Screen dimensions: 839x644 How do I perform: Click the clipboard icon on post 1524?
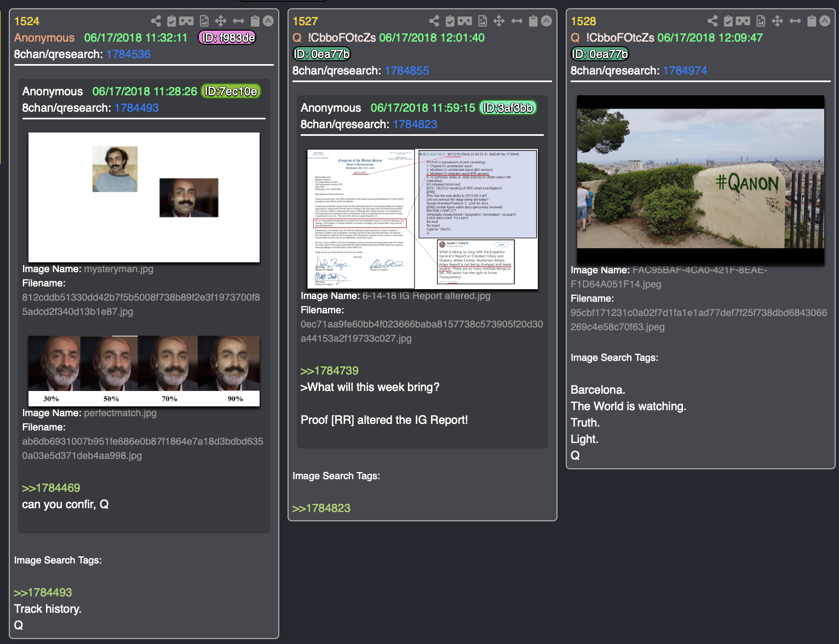255,21
